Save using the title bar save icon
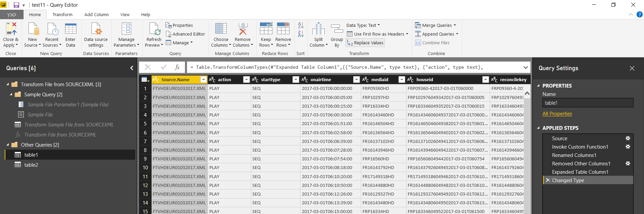The image size is (644, 214). pos(16,5)
